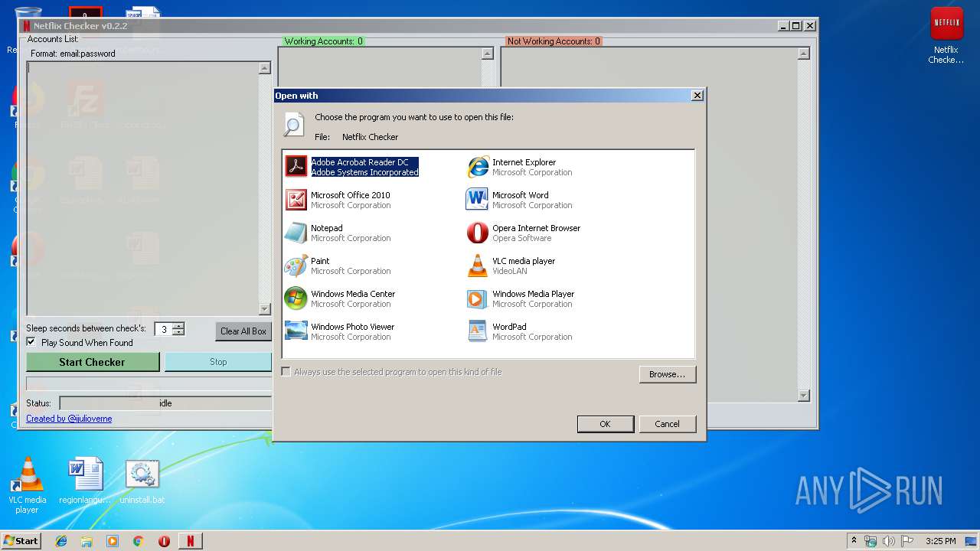980x551 pixels.
Task: Click the Clear All Box button
Action: (x=243, y=331)
